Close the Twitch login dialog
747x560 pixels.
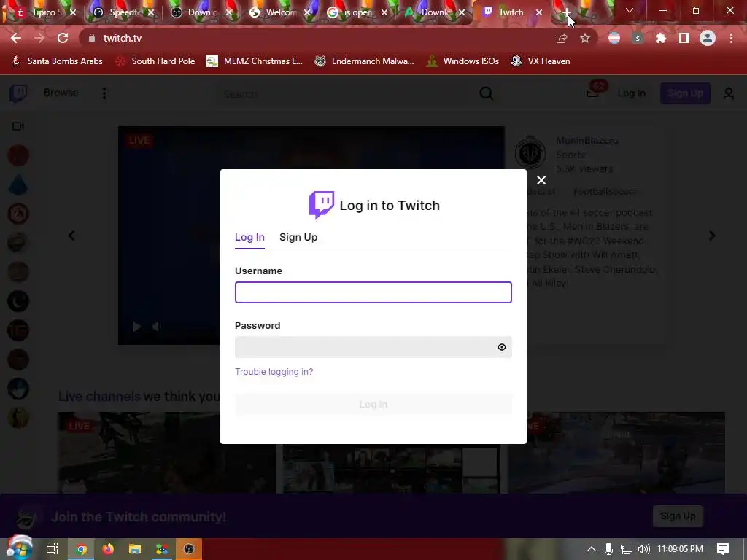(x=541, y=180)
